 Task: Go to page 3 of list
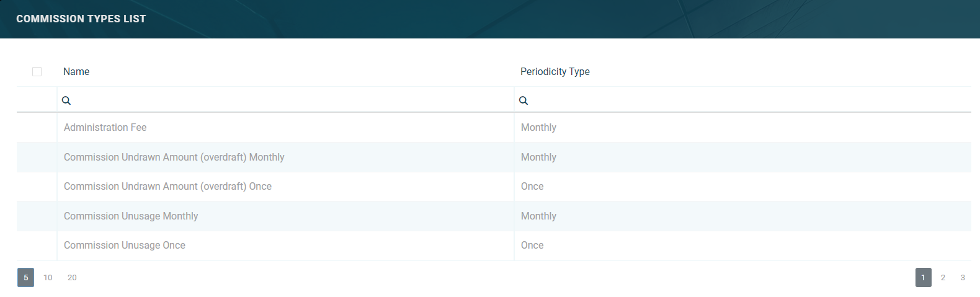[963, 278]
